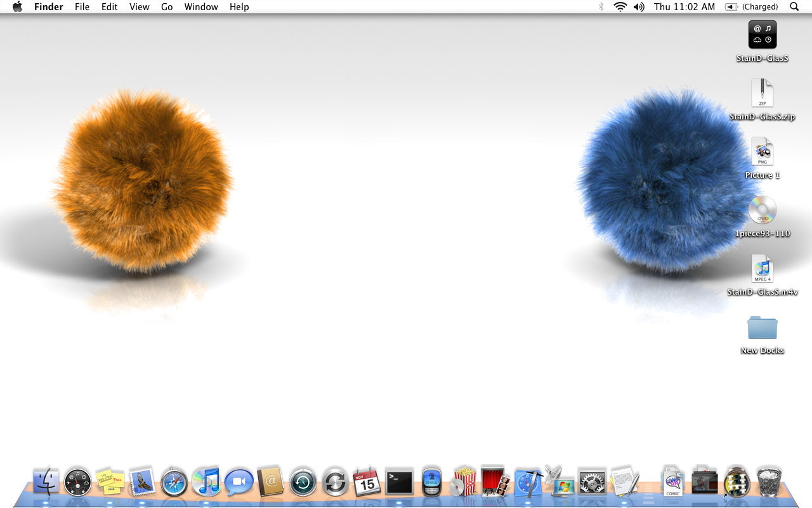Viewport: 812px width, 508px height.
Task: Open the Stickies app in the dock
Action: (110, 483)
